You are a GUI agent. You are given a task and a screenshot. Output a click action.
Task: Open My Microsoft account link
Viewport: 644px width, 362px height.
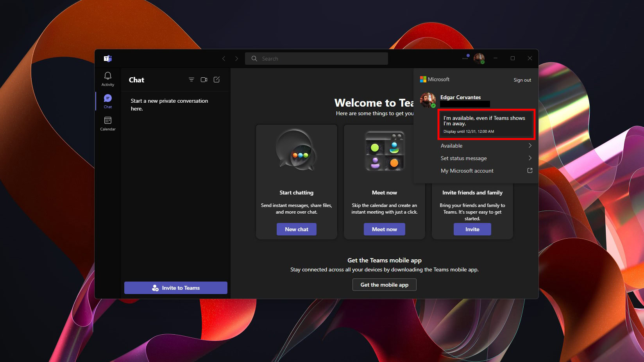point(486,171)
